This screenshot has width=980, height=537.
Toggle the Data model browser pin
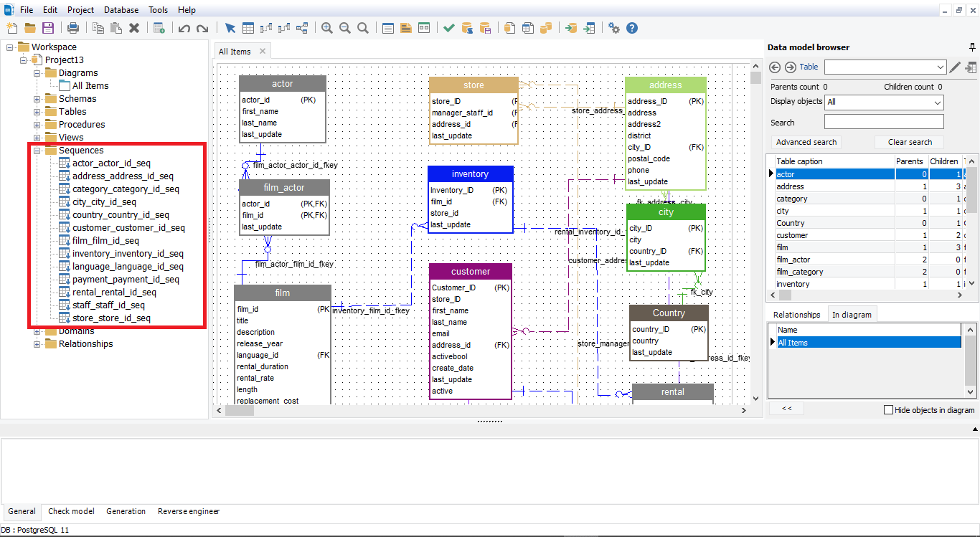(x=972, y=47)
